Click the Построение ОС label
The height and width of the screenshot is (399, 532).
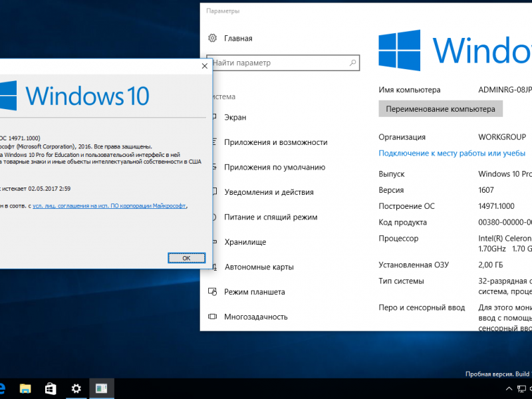point(406,206)
